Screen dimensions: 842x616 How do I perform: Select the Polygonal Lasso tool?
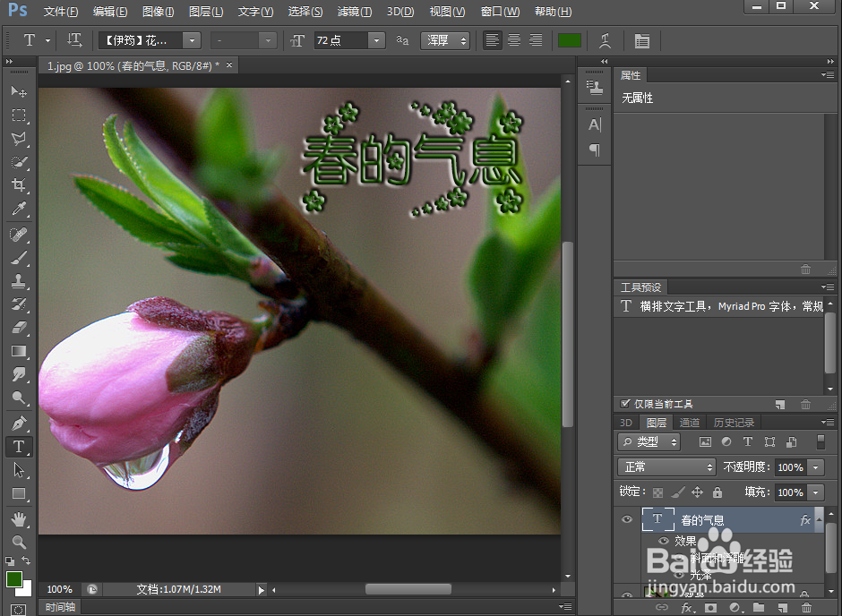pos(19,139)
